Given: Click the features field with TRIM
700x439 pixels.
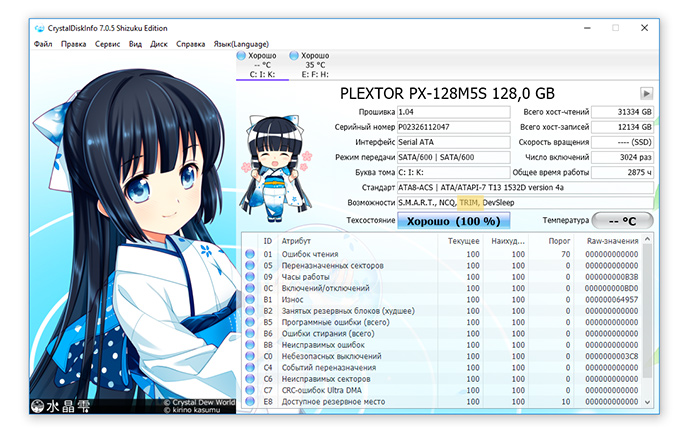Looking at the screenshot, I should click(x=525, y=203).
